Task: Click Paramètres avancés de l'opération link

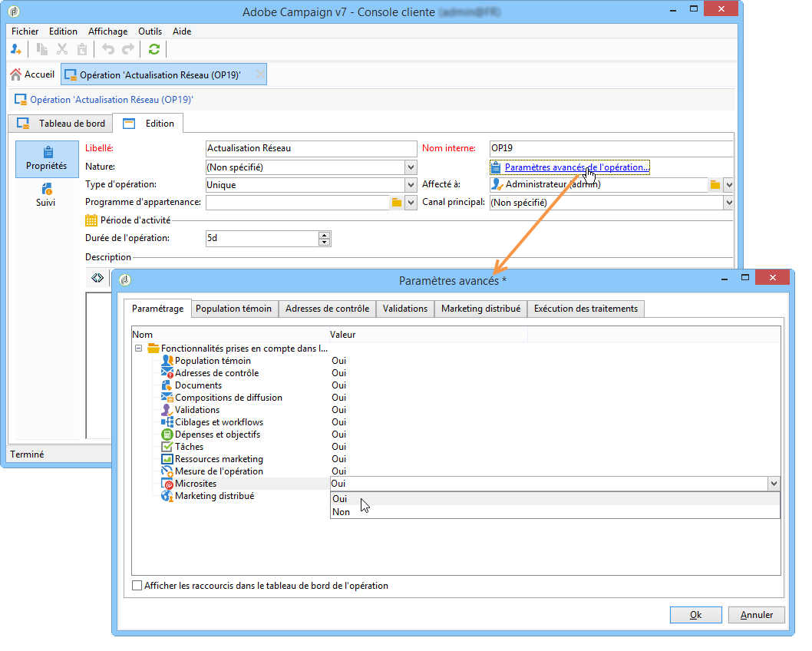Action: click(x=576, y=167)
